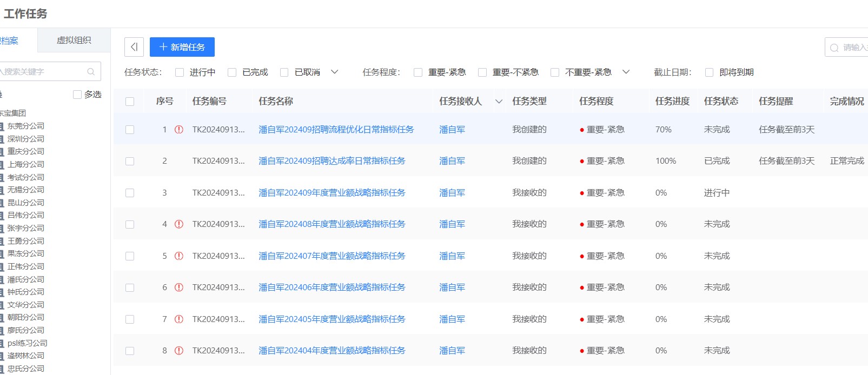Click the red warning icon on row 6
The width and height of the screenshot is (868, 375).
[x=179, y=287]
